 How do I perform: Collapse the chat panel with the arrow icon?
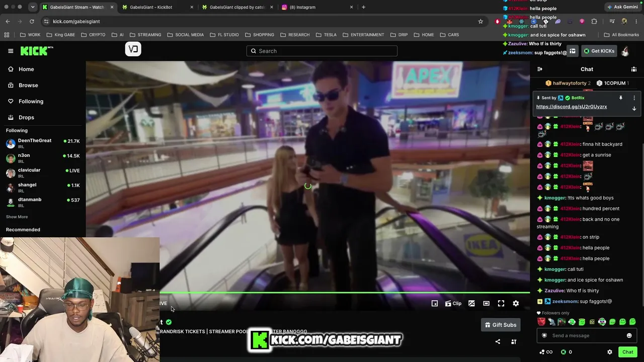tap(540, 69)
